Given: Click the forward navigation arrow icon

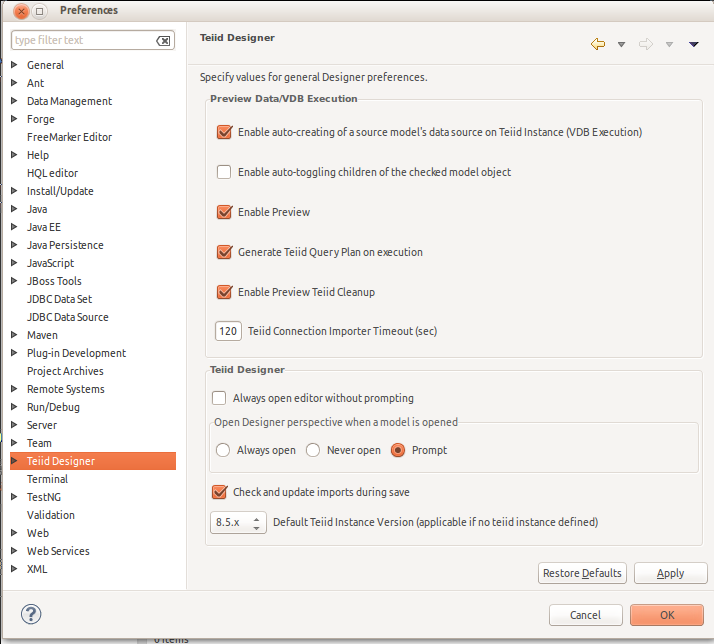Looking at the screenshot, I should click(x=646, y=44).
